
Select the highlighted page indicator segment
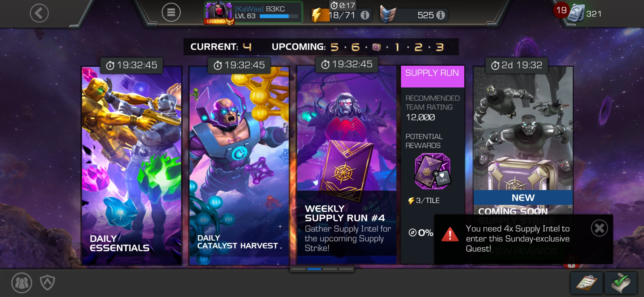point(314,269)
